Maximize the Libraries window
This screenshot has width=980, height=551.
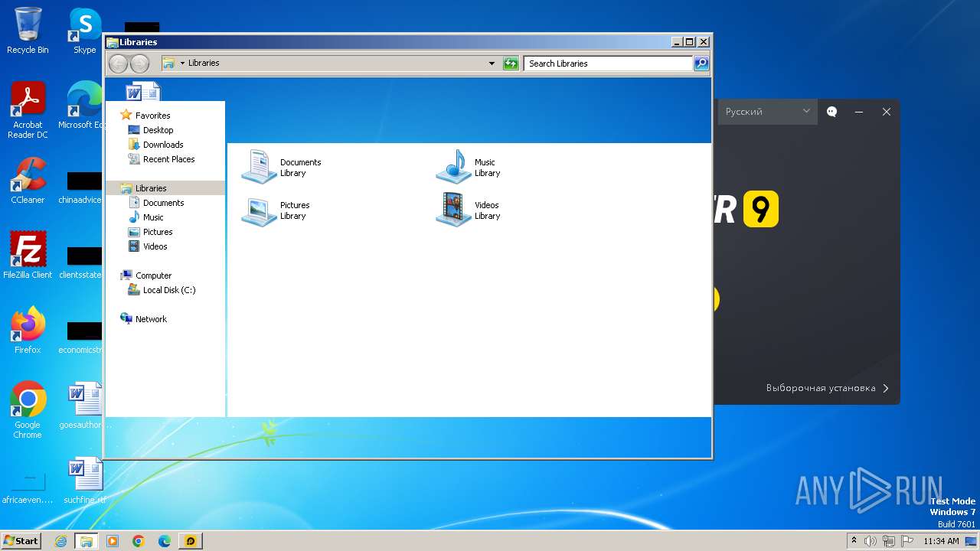tap(690, 42)
